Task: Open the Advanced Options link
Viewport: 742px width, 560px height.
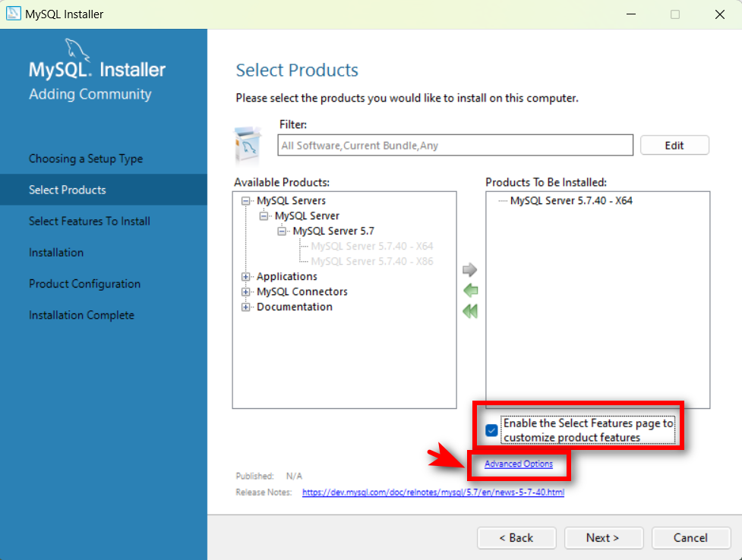Action: [519, 464]
